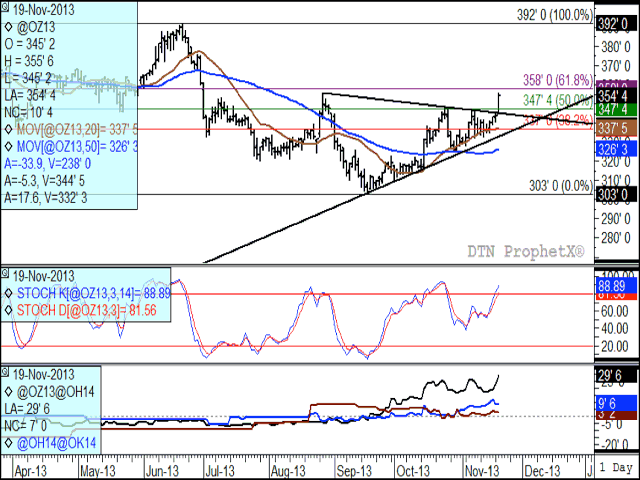Click the blue 9' 6 spread tag
Image resolution: width=640 pixels, height=480 pixels.
pyautogui.click(x=616, y=403)
